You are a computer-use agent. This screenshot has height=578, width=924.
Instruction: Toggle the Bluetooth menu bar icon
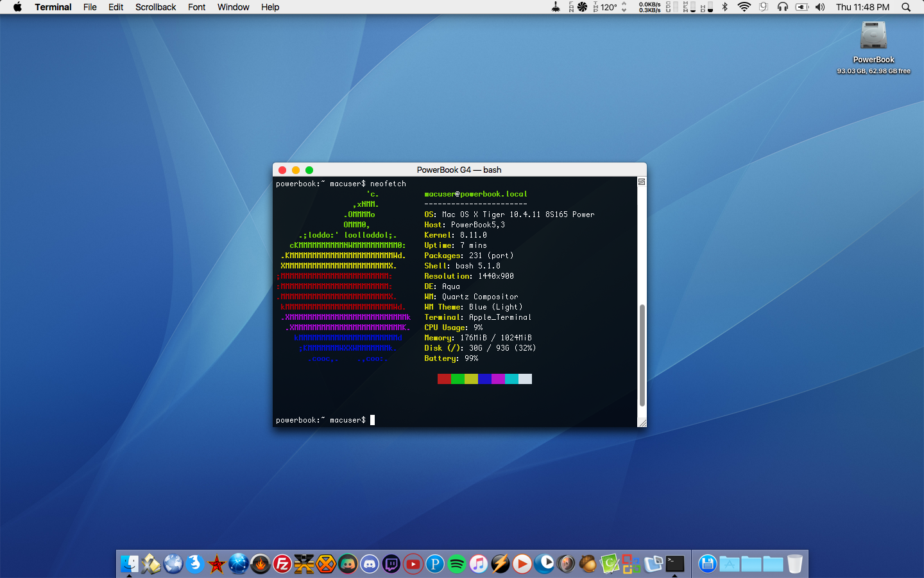(725, 7)
